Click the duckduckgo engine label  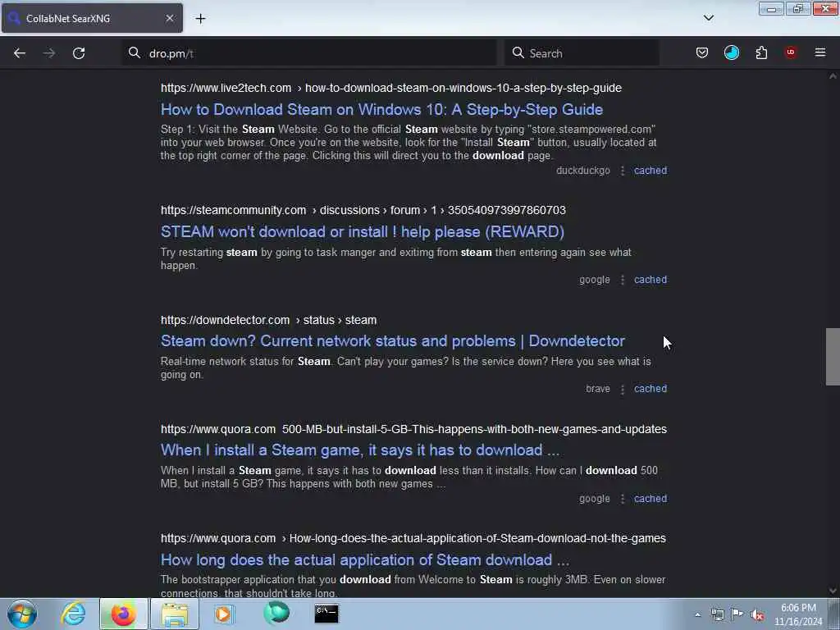(583, 171)
